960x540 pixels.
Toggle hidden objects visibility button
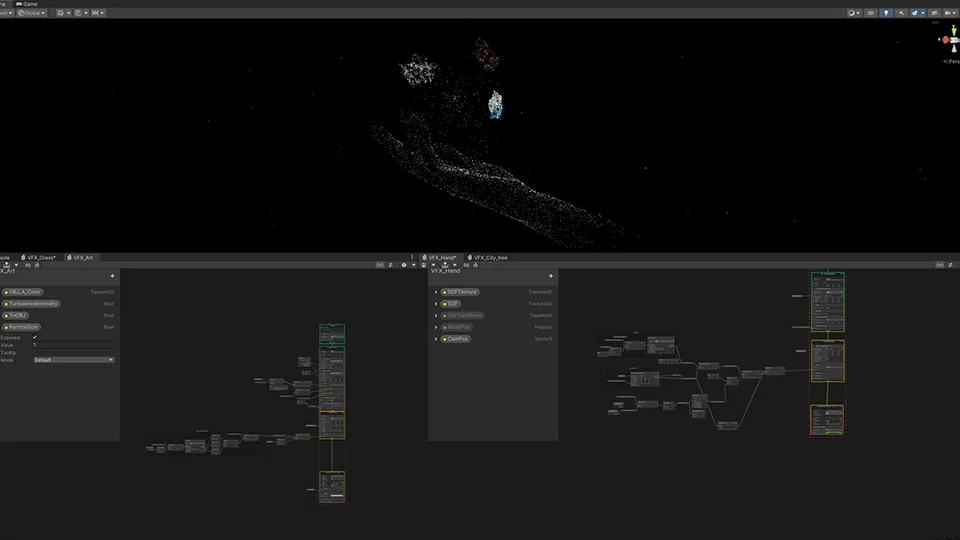[934, 13]
